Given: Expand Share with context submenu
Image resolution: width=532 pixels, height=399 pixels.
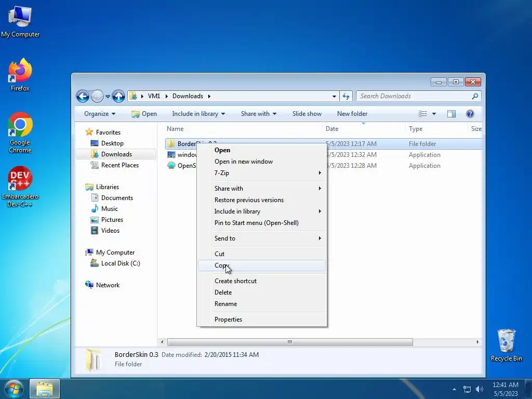Looking at the screenshot, I should pos(262,189).
